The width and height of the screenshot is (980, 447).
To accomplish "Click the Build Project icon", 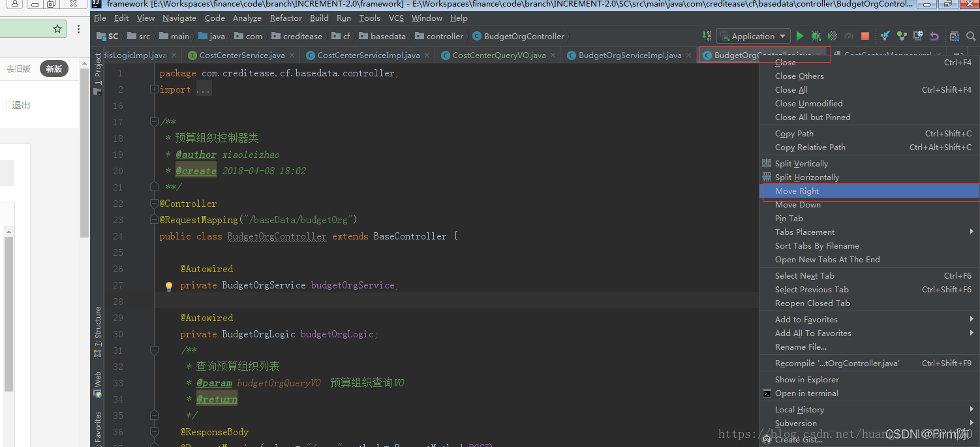I will coord(708,37).
